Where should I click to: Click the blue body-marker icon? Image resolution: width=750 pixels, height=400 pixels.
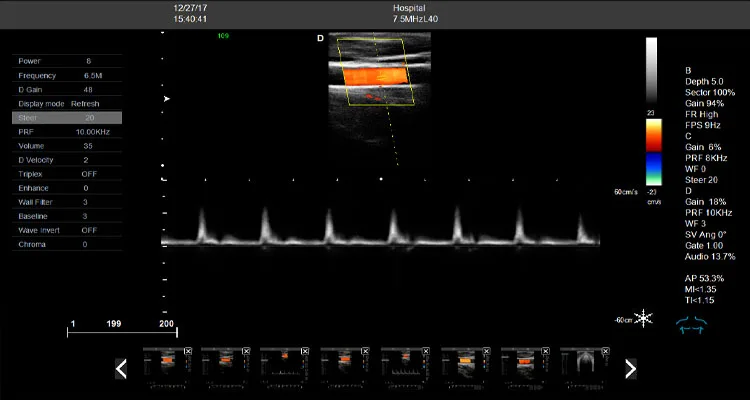click(692, 324)
